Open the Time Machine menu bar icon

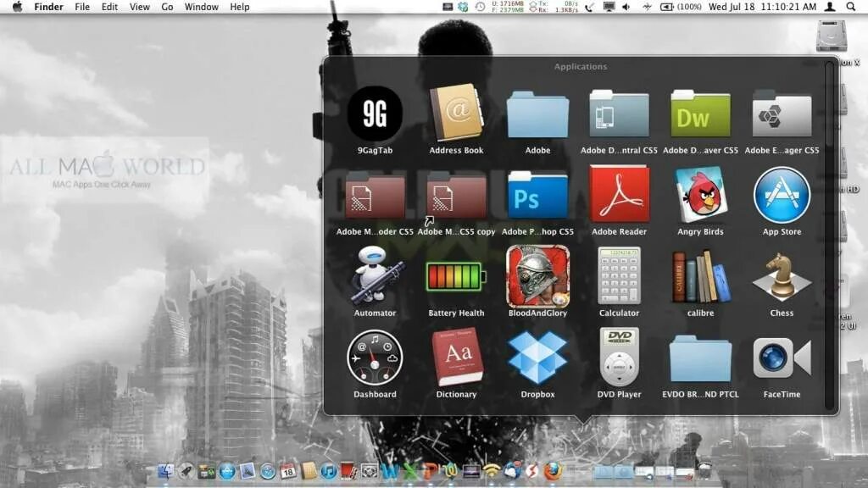(x=480, y=7)
